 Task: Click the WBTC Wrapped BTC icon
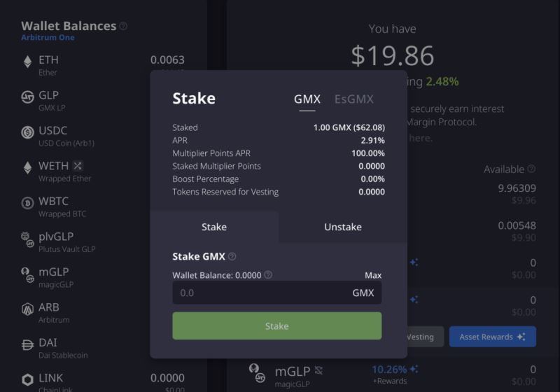pos(27,203)
